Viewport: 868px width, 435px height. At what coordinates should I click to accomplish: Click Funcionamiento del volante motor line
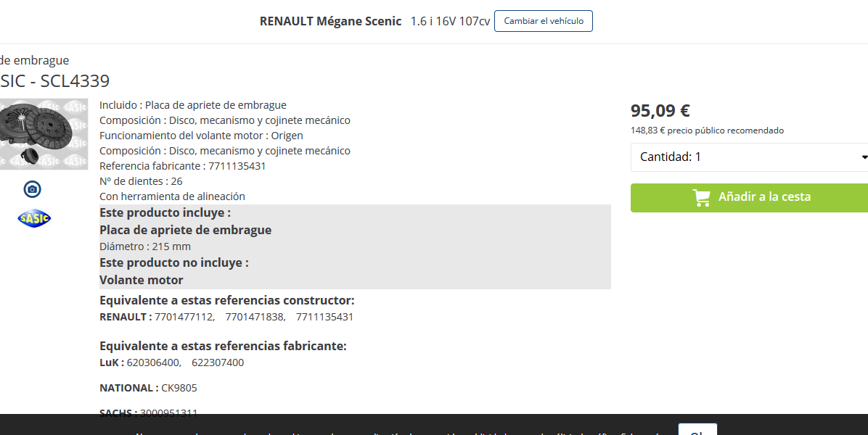(x=201, y=136)
